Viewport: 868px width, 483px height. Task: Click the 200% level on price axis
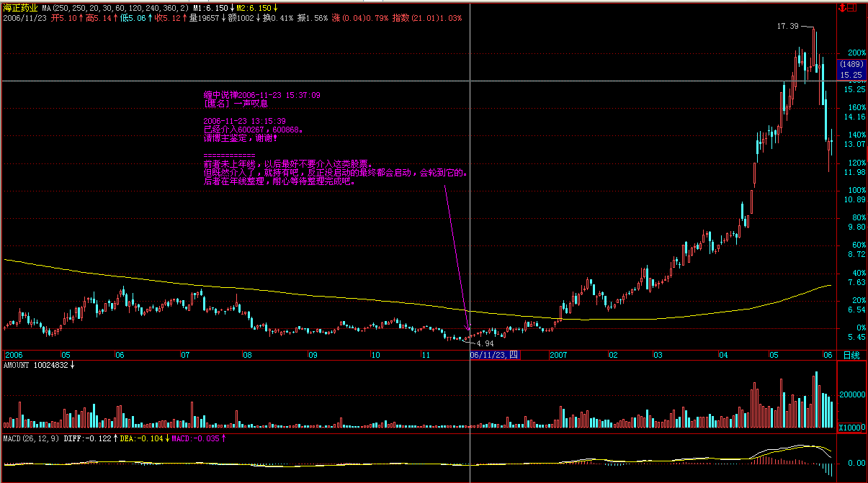[x=855, y=53]
